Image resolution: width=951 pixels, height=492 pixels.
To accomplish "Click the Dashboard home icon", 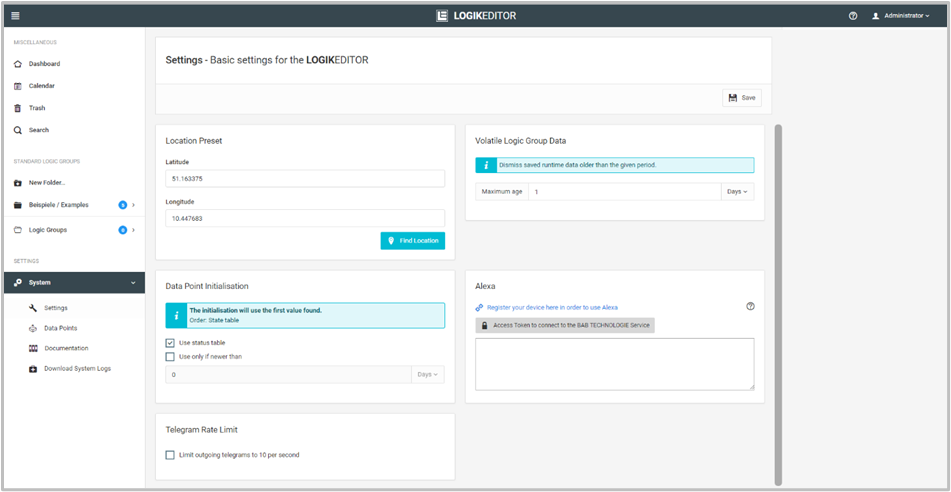I will pos(18,64).
